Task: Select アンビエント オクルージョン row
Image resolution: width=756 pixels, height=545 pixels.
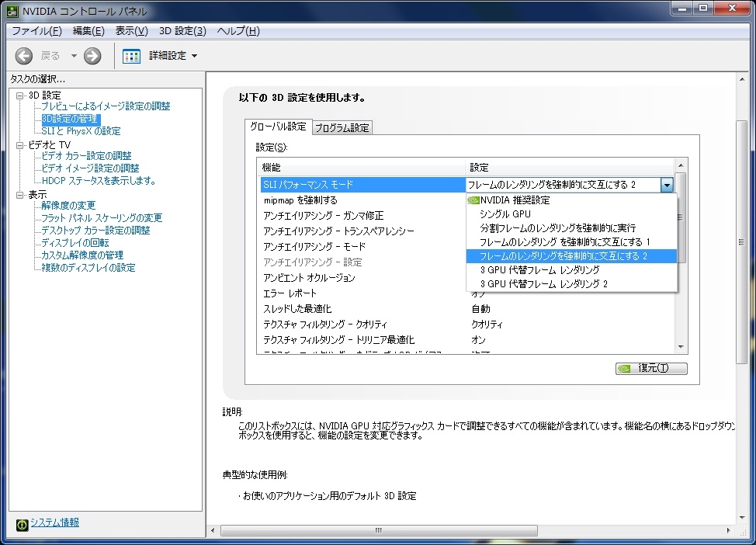Action: 362,278
